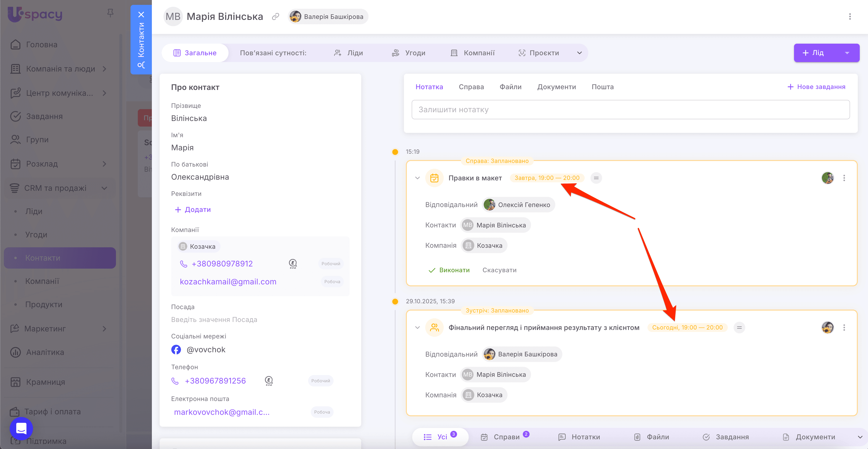
Task: Open the support chat bubble
Action: click(21, 428)
